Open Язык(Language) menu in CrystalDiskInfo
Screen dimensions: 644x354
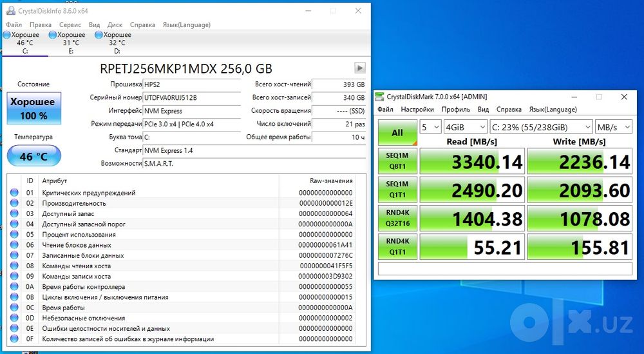click(187, 25)
